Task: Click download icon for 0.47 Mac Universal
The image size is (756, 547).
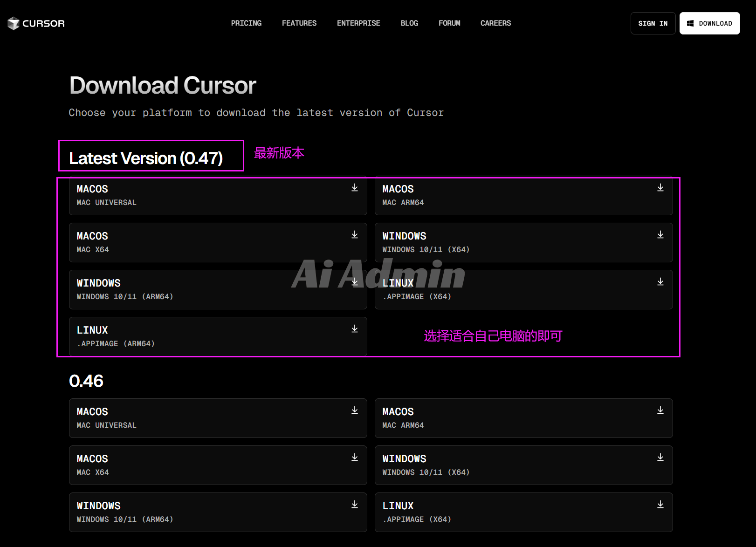Action: click(355, 188)
